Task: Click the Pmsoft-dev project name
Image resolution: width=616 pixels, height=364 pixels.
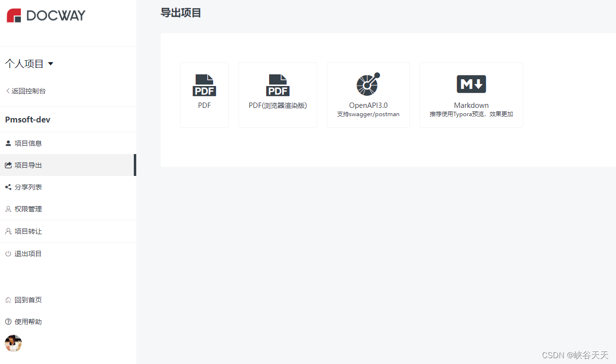Action: coord(27,119)
